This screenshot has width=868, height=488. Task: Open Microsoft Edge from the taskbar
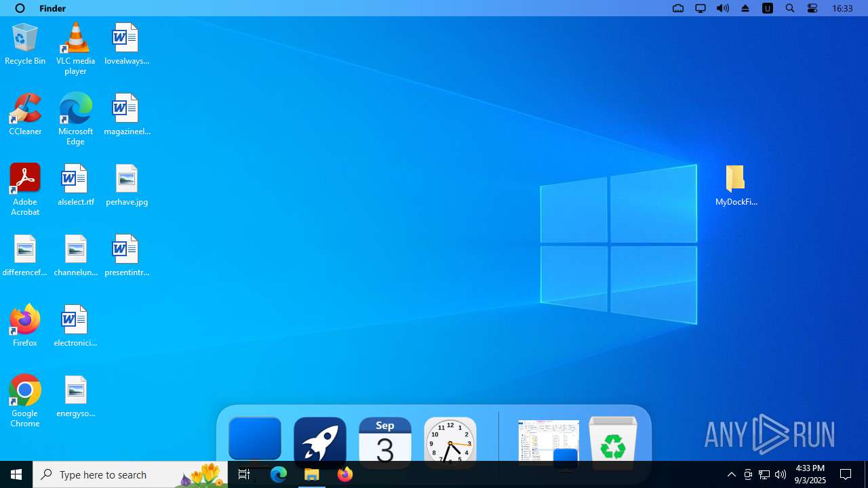279,474
